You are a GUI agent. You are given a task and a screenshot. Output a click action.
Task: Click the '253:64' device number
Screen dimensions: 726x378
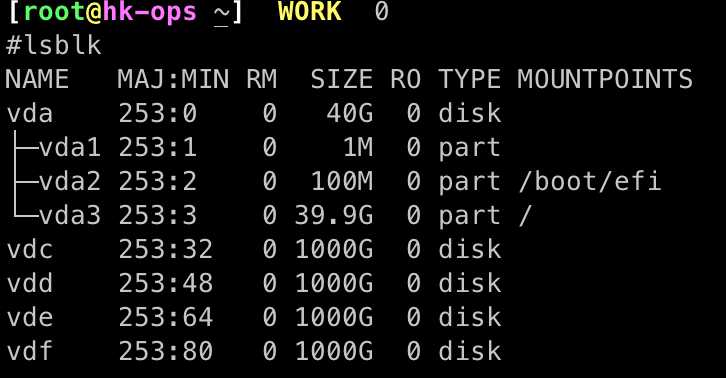point(166,317)
